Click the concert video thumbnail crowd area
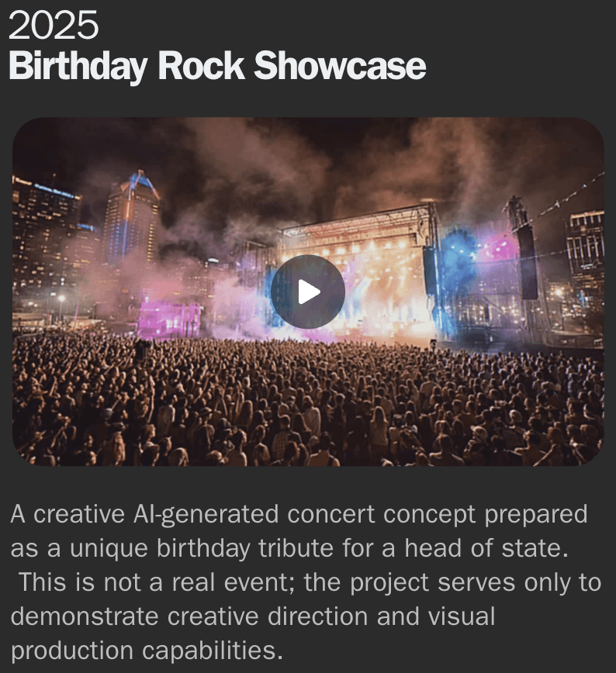 tap(307, 399)
